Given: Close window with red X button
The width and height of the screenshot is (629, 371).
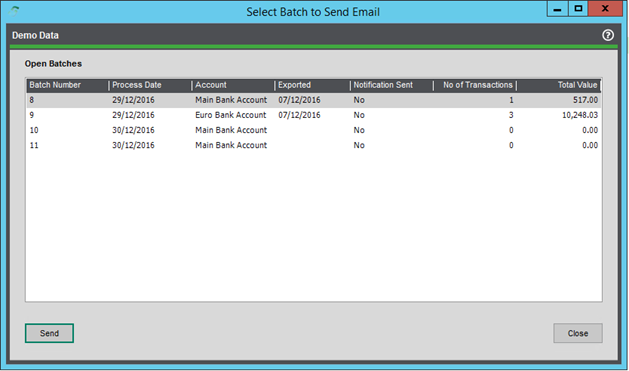Looking at the screenshot, I should 605,9.
